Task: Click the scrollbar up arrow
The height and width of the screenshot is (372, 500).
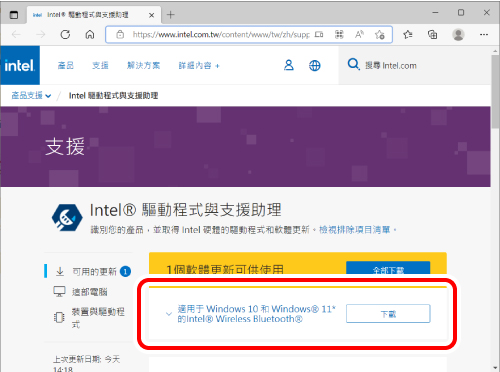Action: pos(495,51)
